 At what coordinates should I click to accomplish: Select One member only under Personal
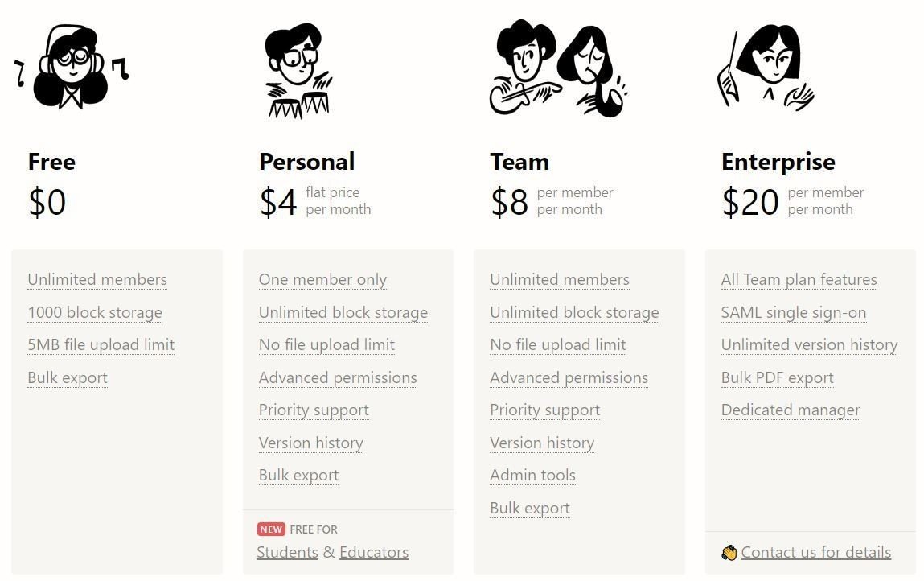322,280
